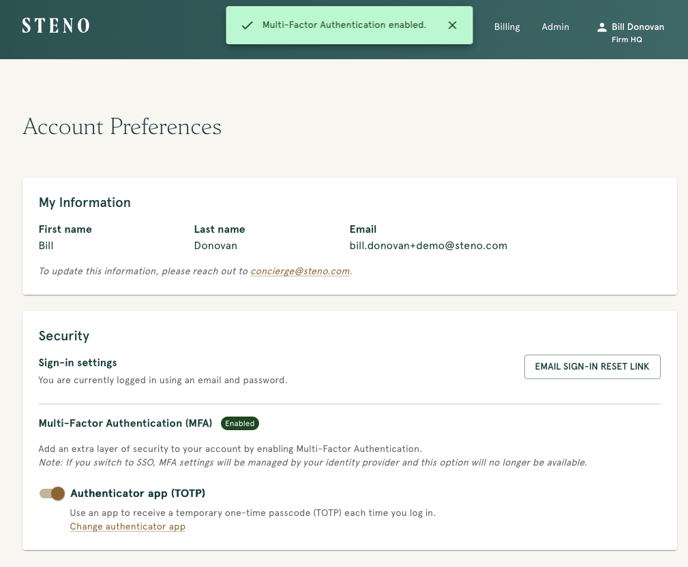
Task: Email concierge@steno.com link
Action: tap(300, 271)
